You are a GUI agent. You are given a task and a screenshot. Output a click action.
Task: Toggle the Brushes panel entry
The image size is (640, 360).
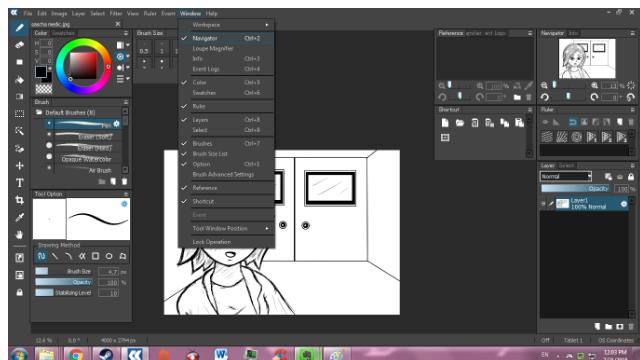coord(227,144)
